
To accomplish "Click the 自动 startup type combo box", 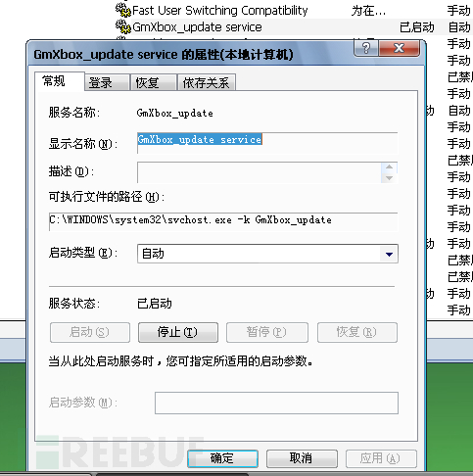I will point(267,254).
